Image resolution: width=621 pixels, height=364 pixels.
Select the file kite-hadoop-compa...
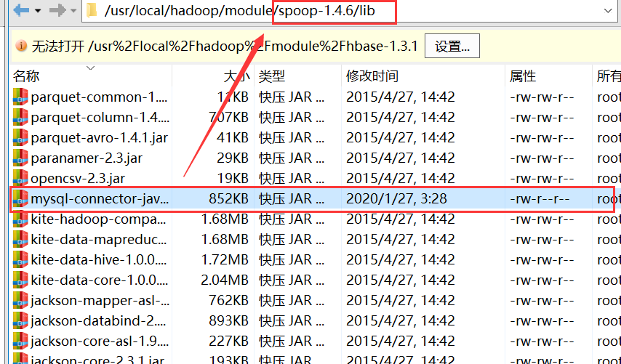(x=99, y=219)
